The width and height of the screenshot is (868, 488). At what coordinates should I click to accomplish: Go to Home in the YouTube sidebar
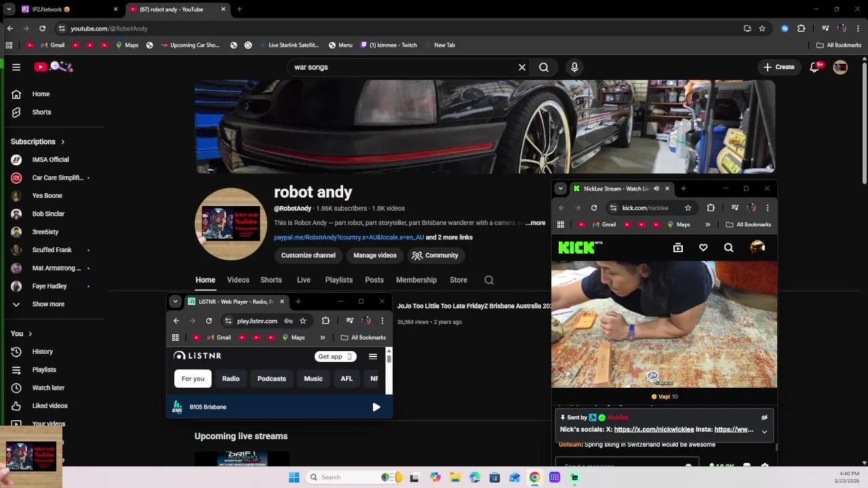41,94
